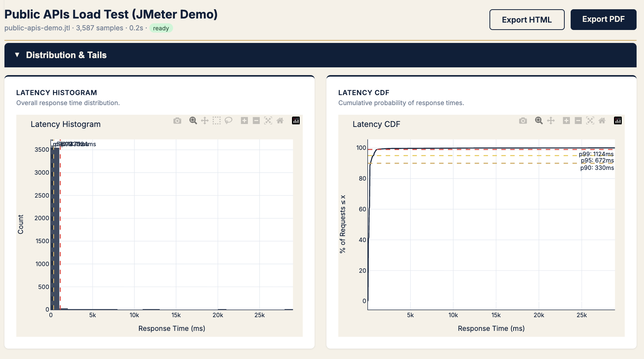Click the 'public-apis-demo.jtl' file name text
The height and width of the screenshot is (359, 644).
[37, 28]
